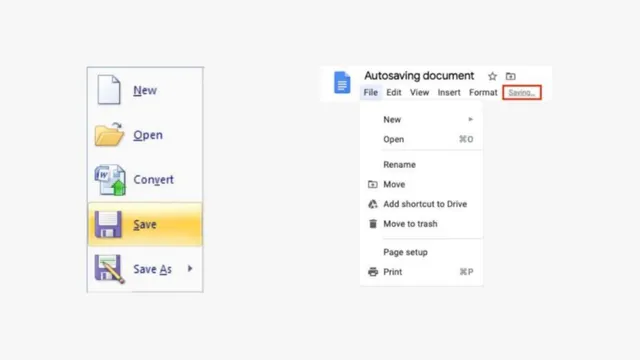Click the highlighted Save label
This screenshot has width=640, height=360.
(145, 224)
